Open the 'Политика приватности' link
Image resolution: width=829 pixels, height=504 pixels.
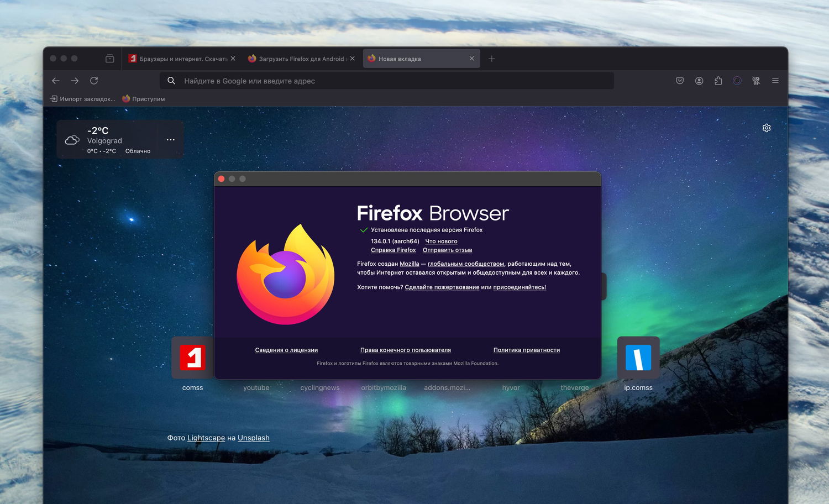click(x=527, y=350)
